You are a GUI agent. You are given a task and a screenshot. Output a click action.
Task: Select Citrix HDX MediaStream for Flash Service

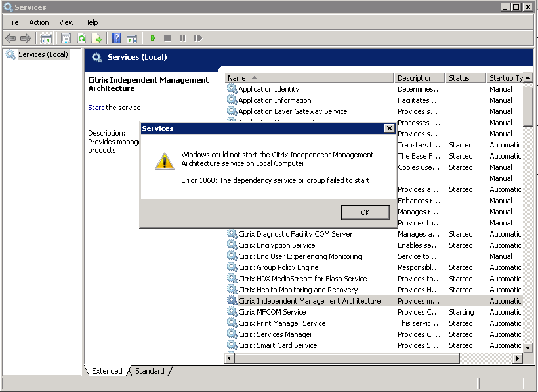pyautogui.click(x=374, y=279)
